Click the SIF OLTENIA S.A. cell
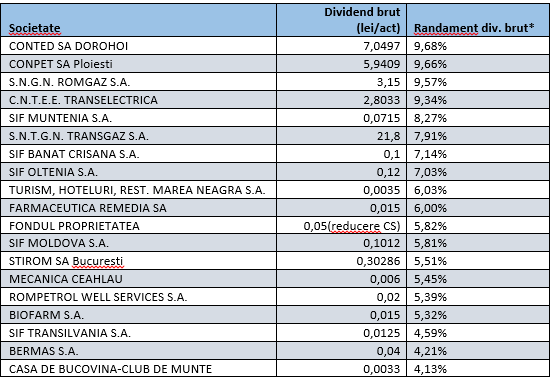 [138, 171]
